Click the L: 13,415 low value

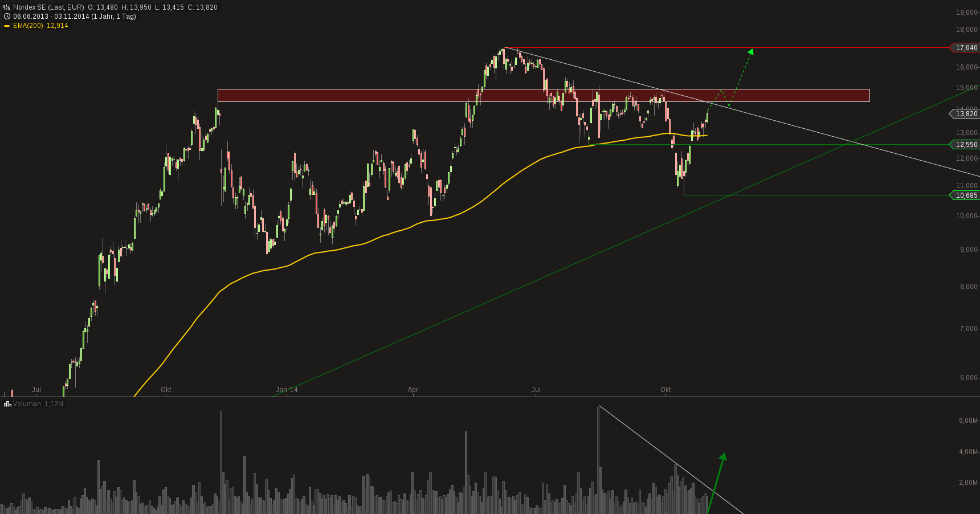click(169, 7)
